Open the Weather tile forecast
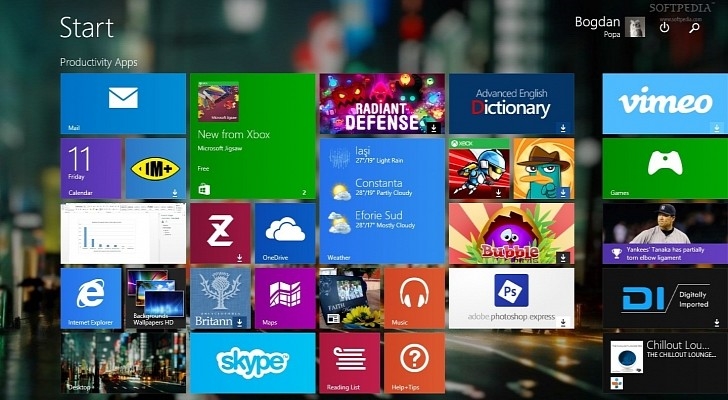 (382, 200)
